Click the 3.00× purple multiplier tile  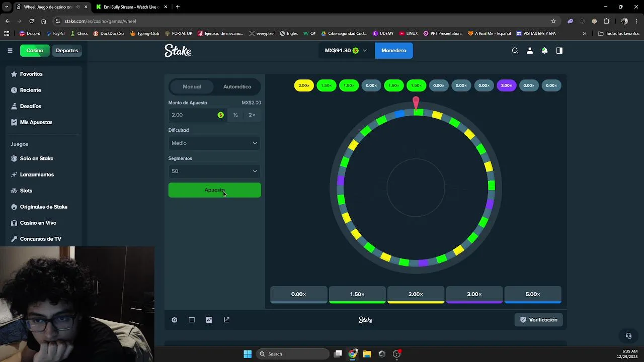474,295
